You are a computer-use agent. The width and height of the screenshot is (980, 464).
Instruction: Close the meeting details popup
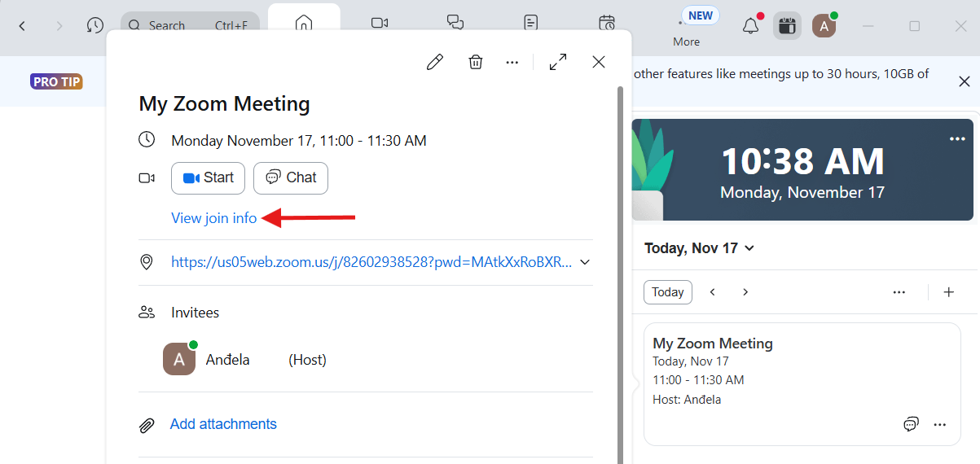click(599, 62)
